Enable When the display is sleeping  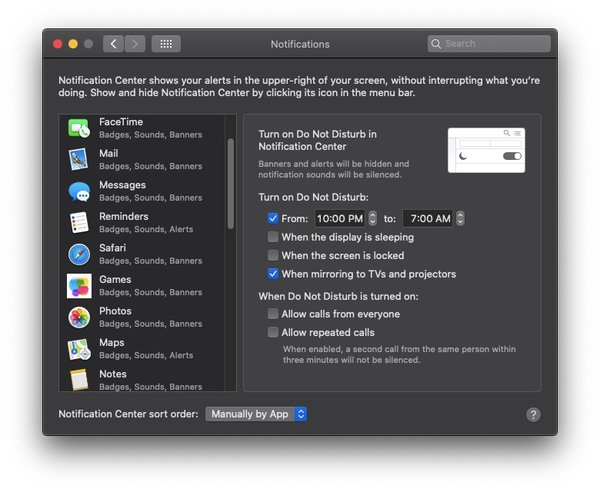coord(273,237)
